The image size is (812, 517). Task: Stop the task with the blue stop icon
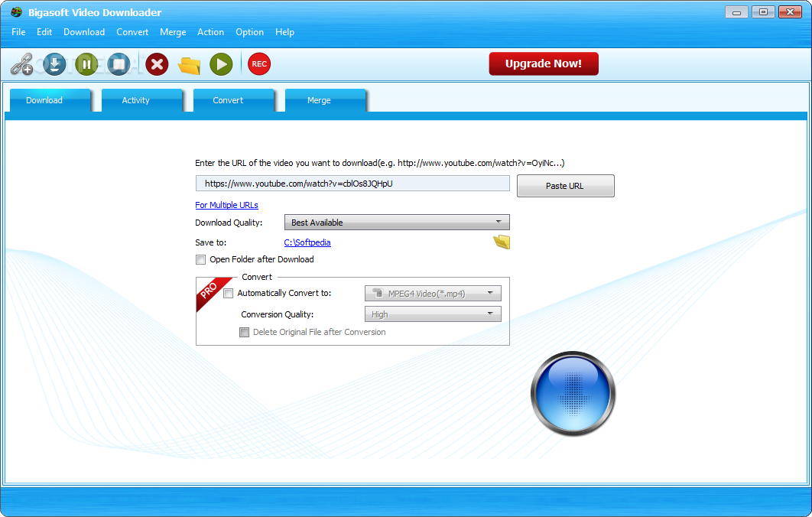119,64
